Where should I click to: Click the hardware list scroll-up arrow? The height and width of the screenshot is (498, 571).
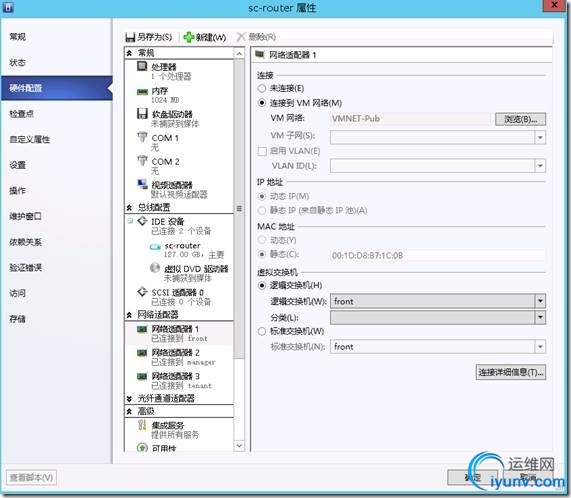point(239,54)
